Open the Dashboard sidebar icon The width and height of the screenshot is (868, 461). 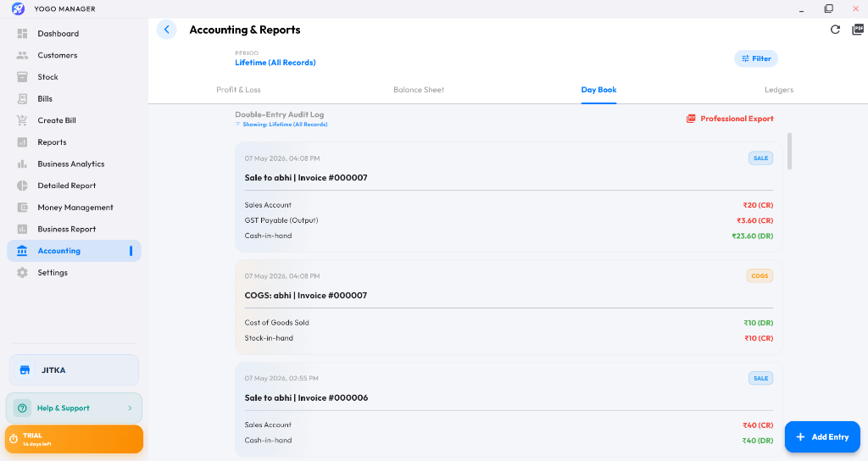pyautogui.click(x=22, y=34)
